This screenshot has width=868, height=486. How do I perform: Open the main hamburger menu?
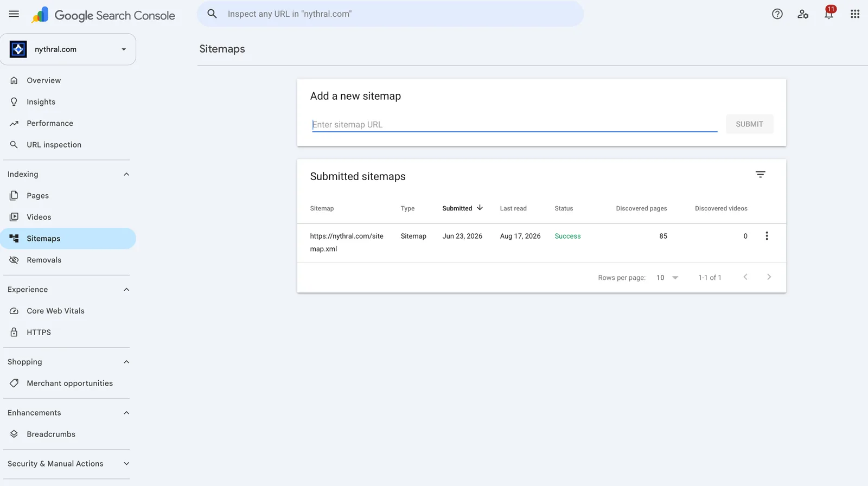14,14
